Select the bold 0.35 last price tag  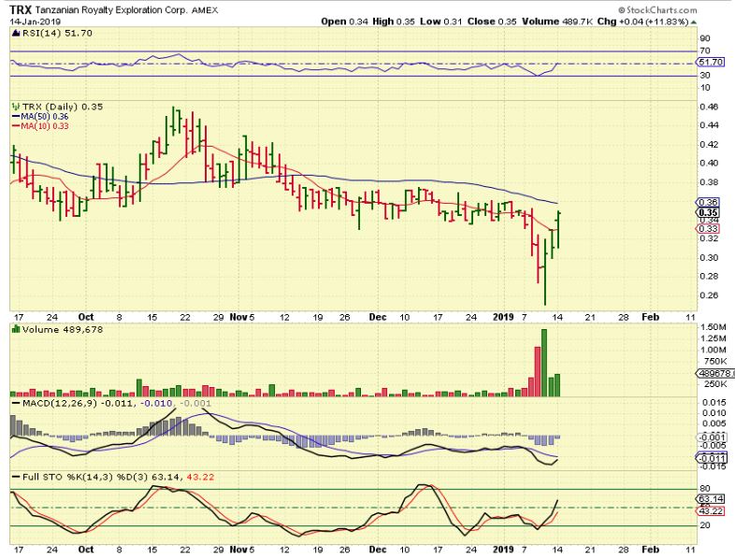[x=708, y=211]
